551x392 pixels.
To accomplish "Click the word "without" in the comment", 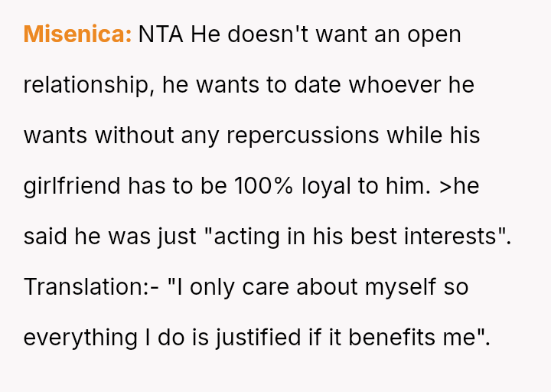I will pos(134,136).
